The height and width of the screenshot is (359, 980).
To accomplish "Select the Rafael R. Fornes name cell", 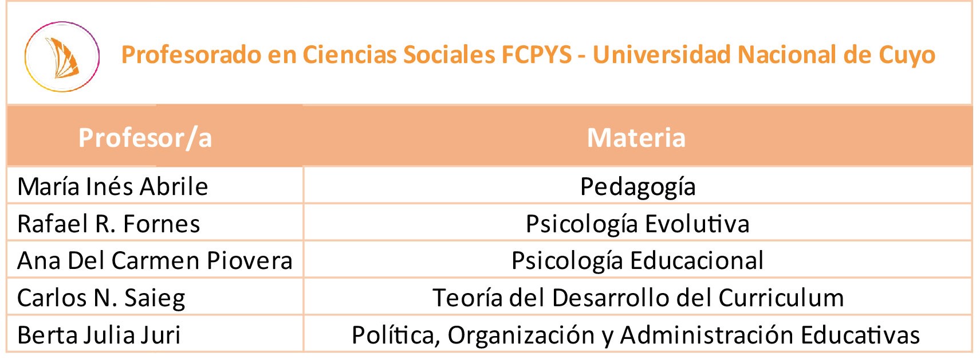I will click(x=109, y=224).
